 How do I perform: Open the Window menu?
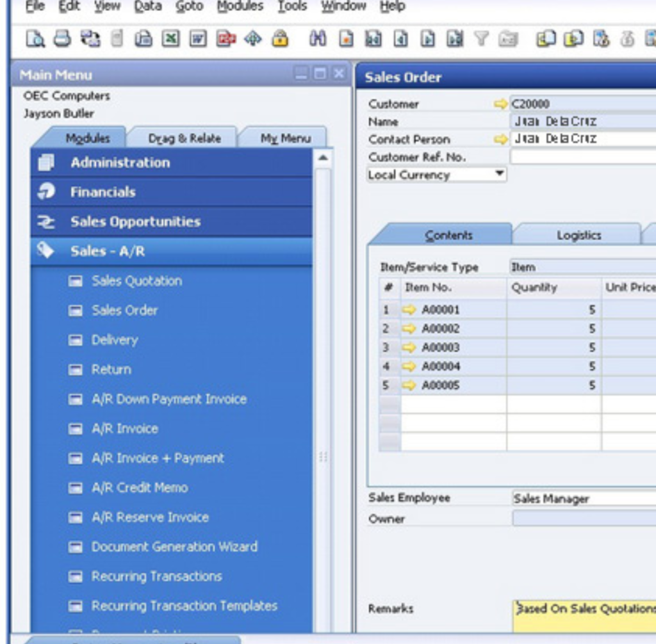click(x=343, y=6)
